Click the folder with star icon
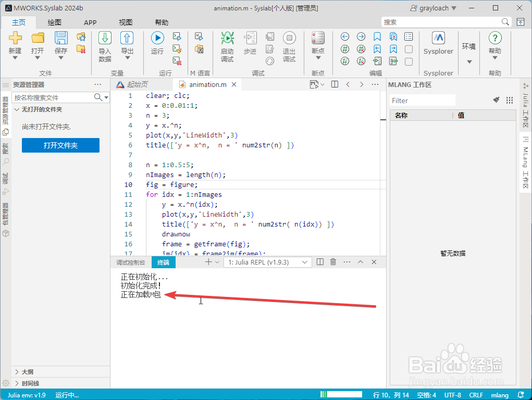 [81, 36]
